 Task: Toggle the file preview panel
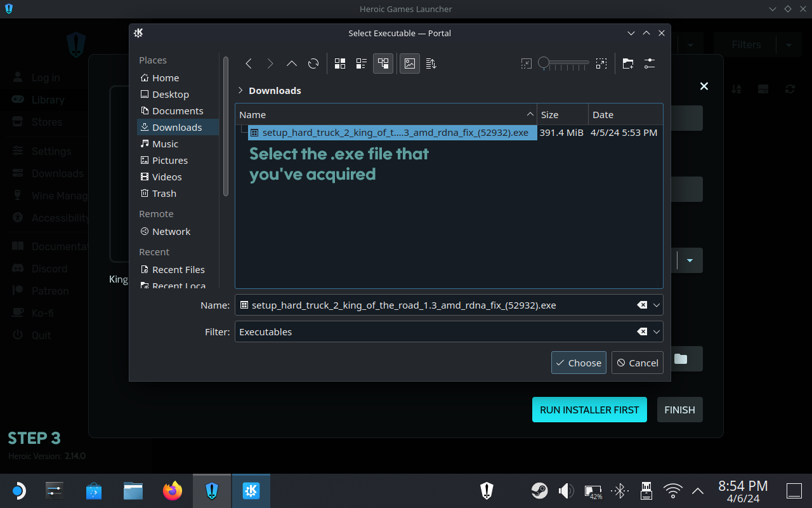click(410, 63)
